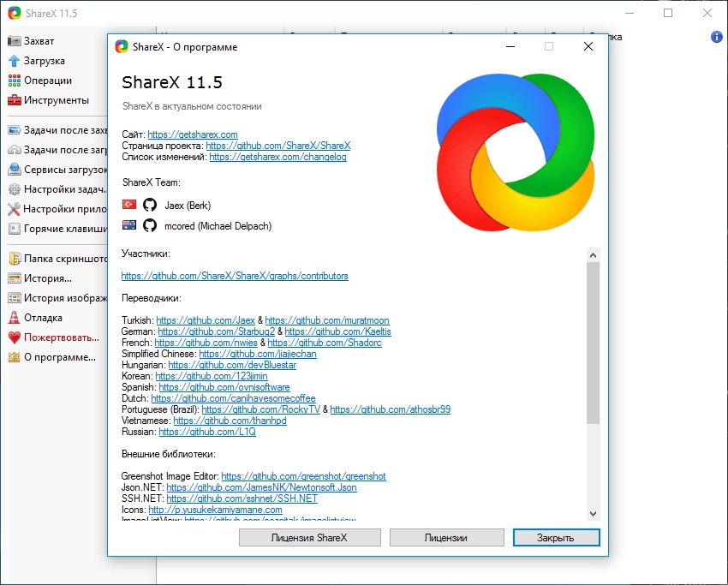Screen dimensions: 728x585
Task: Minimize the About dialog window
Action: (x=510, y=46)
